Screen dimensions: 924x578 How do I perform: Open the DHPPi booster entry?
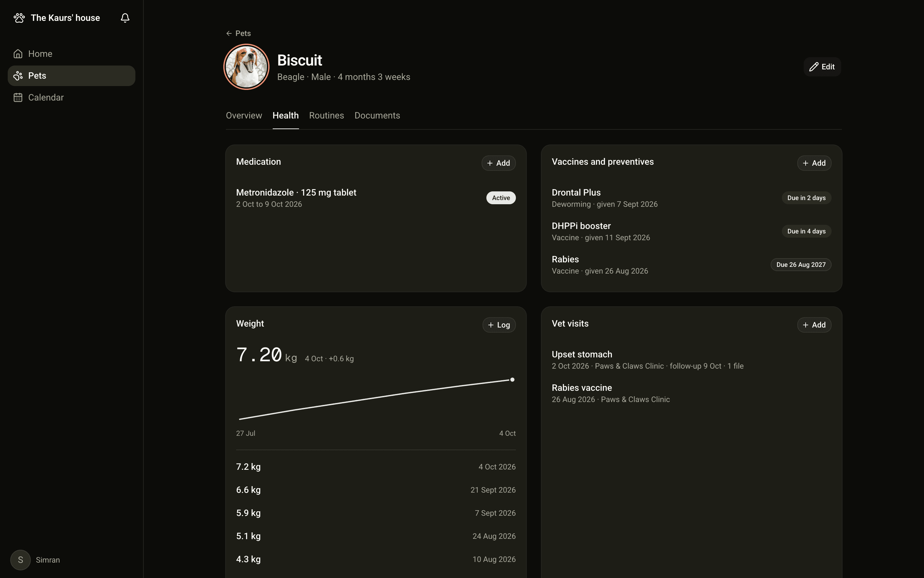(x=691, y=231)
